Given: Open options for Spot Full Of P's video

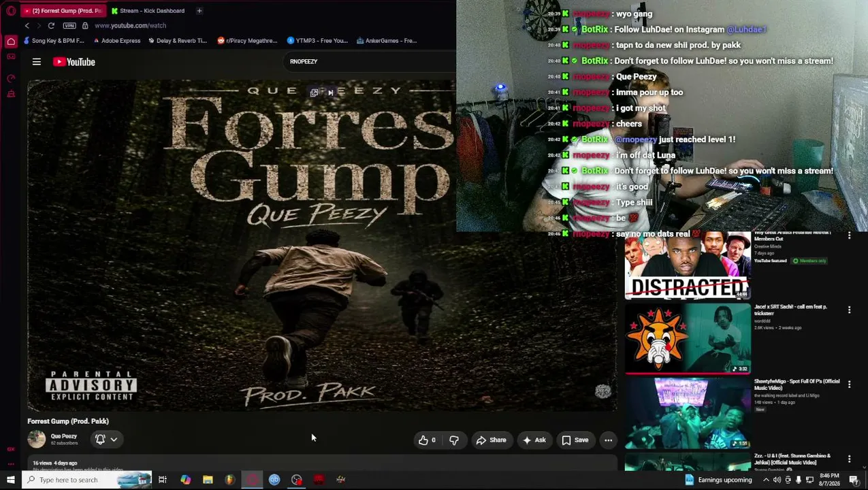Looking at the screenshot, I should pyautogui.click(x=849, y=385).
